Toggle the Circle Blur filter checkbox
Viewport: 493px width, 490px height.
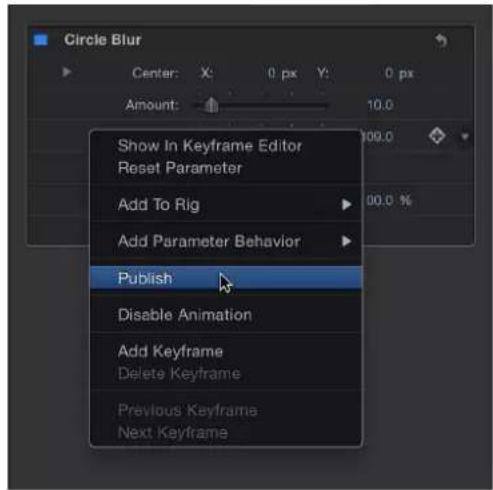pos(41,40)
